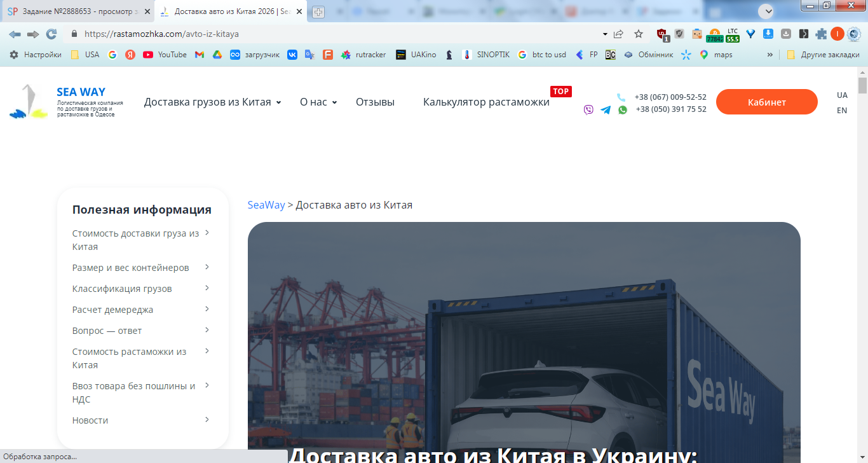Image resolution: width=868 pixels, height=463 pixels.
Task: Open the LTC price ticker extension
Action: click(x=733, y=35)
